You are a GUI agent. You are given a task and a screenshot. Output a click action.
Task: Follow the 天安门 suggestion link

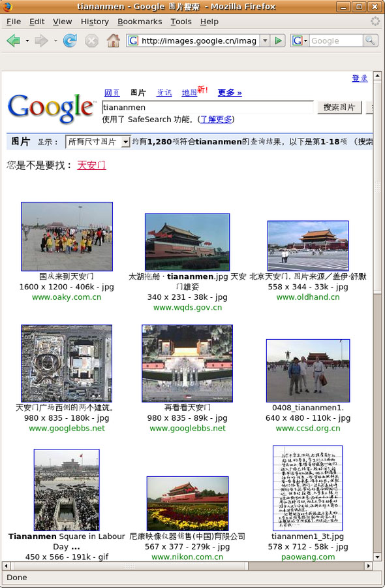[91, 165]
